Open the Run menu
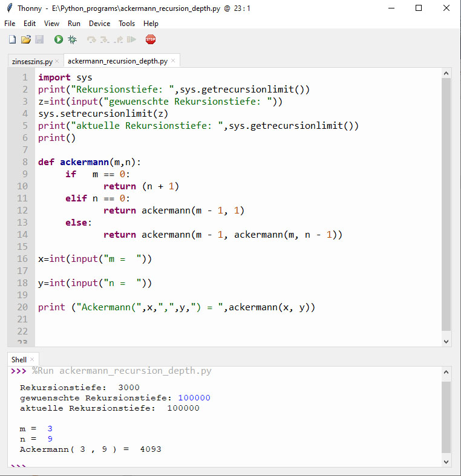This screenshot has height=476, width=461. pyautogui.click(x=74, y=24)
